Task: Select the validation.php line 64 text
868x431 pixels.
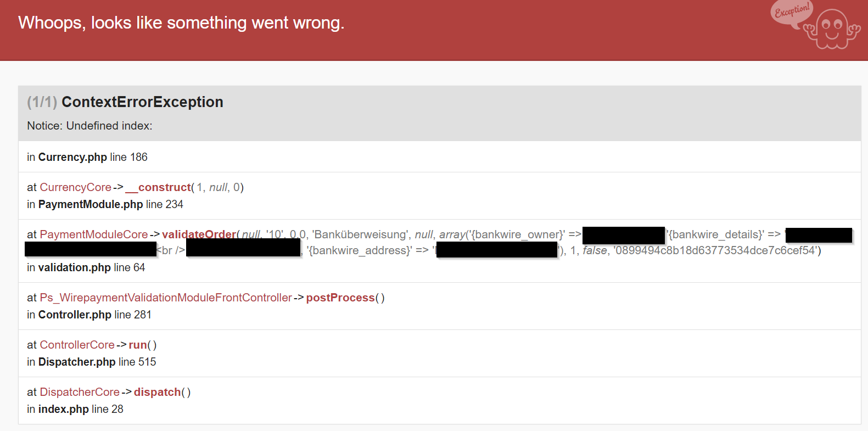Action: [86, 267]
